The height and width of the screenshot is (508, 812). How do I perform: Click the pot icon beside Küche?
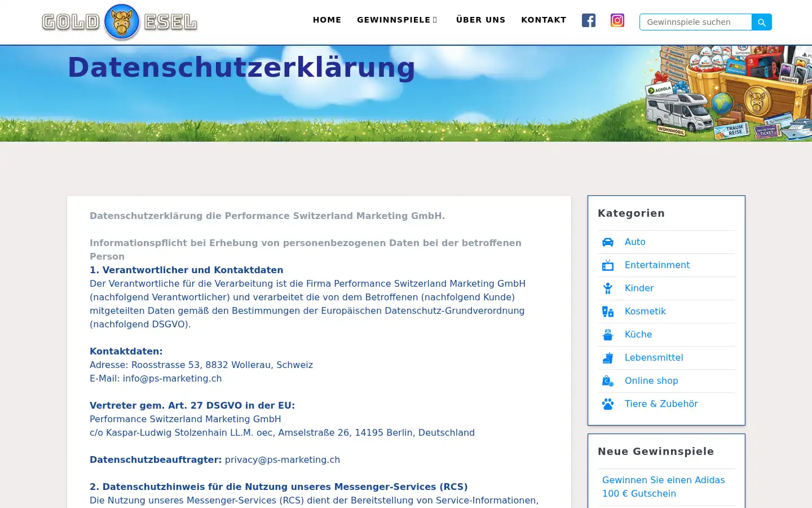pos(608,335)
